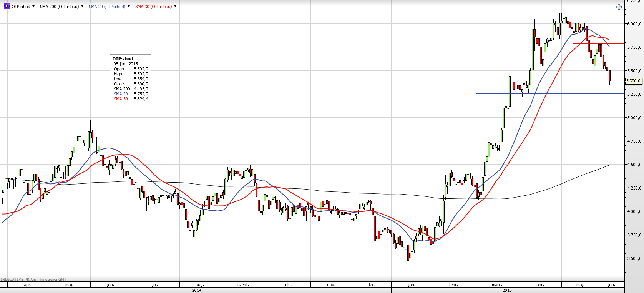Click the Close value 5 390,0 in data box
Viewport: 644px width, 293px height.
click(x=141, y=84)
